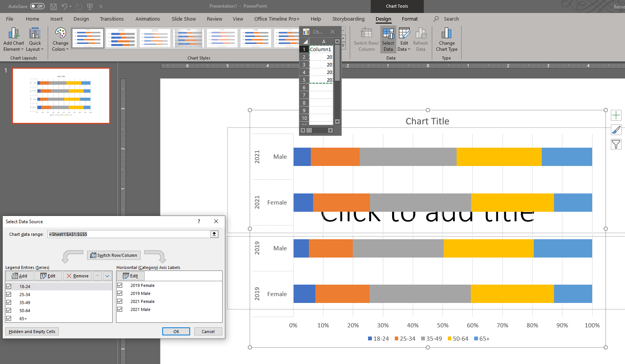The height and width of the screenshot is (364, 625).
Task: Click the Change Chart Type icon
Action: tap(446, 34)
